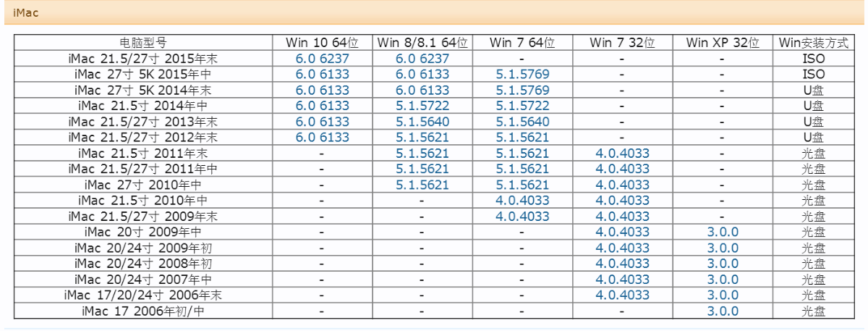Click model name iMac 21.5/27寸 2012年末
The height and width of the screenshot is (331, 868).
pyautogui.click(x=143, y=138)
